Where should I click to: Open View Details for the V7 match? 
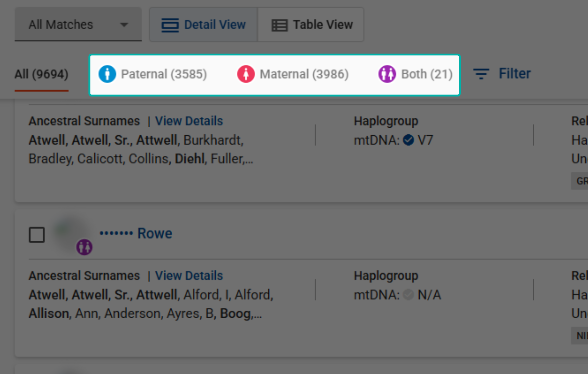tap(189, 121)
